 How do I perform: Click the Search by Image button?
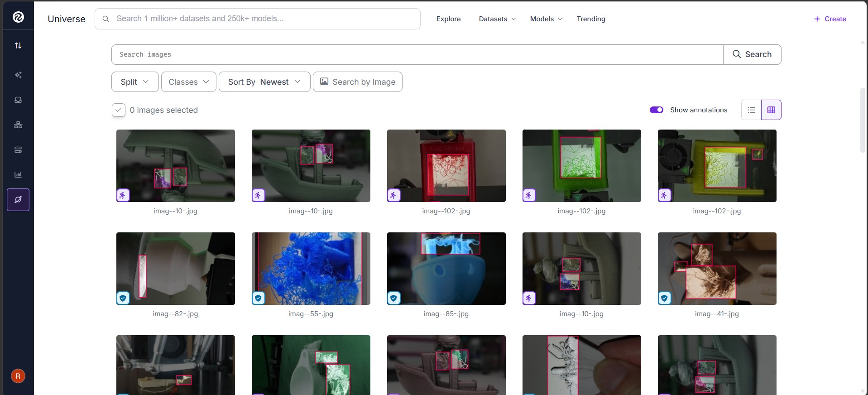pos(358,82)
